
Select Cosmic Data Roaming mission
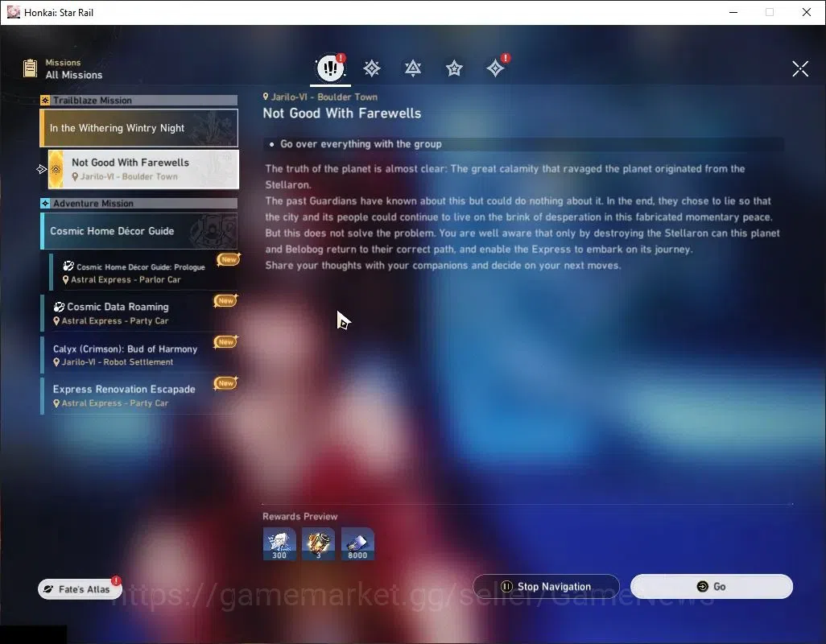(139, 313)
